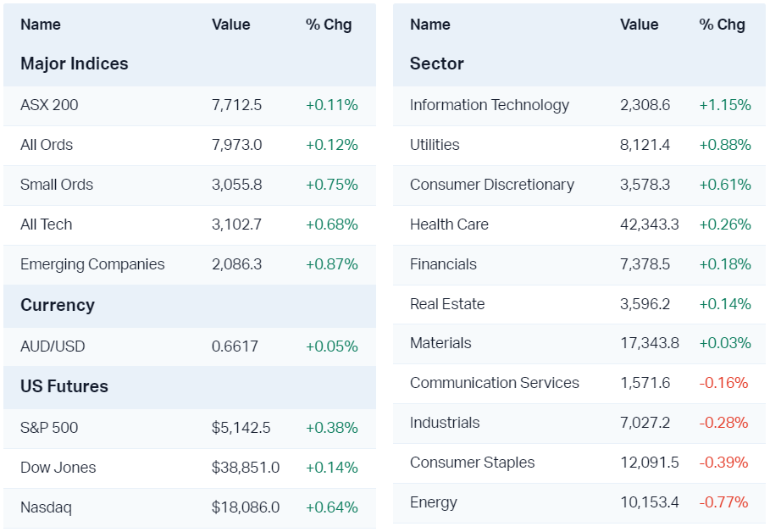Open the Dow Jones futures row

58,468
